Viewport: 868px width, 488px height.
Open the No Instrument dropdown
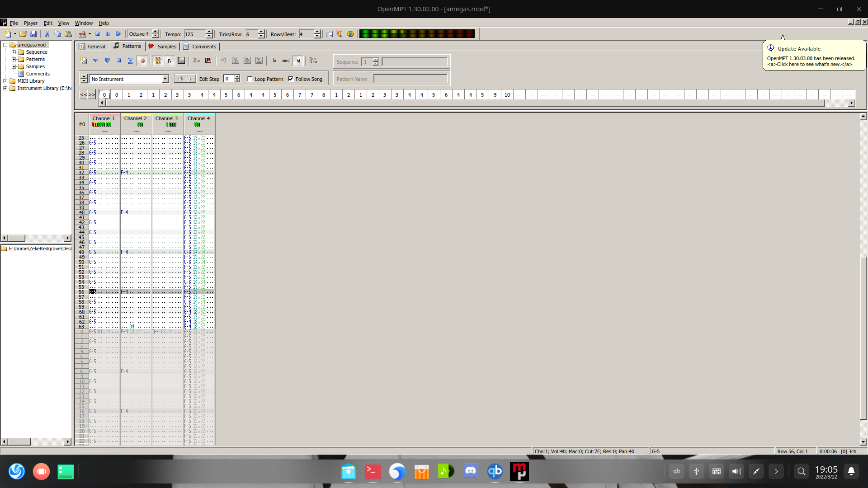[x=165, y=79]
